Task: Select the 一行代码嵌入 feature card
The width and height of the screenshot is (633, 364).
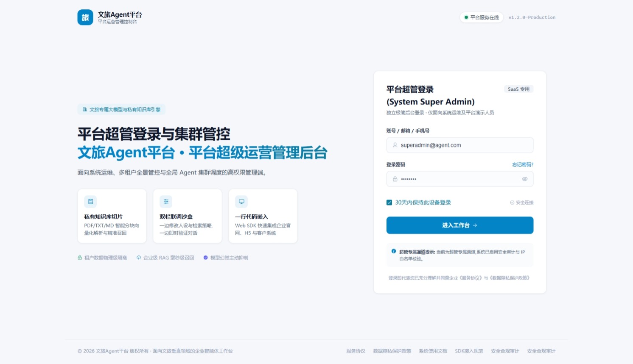Action: (263, 216)
